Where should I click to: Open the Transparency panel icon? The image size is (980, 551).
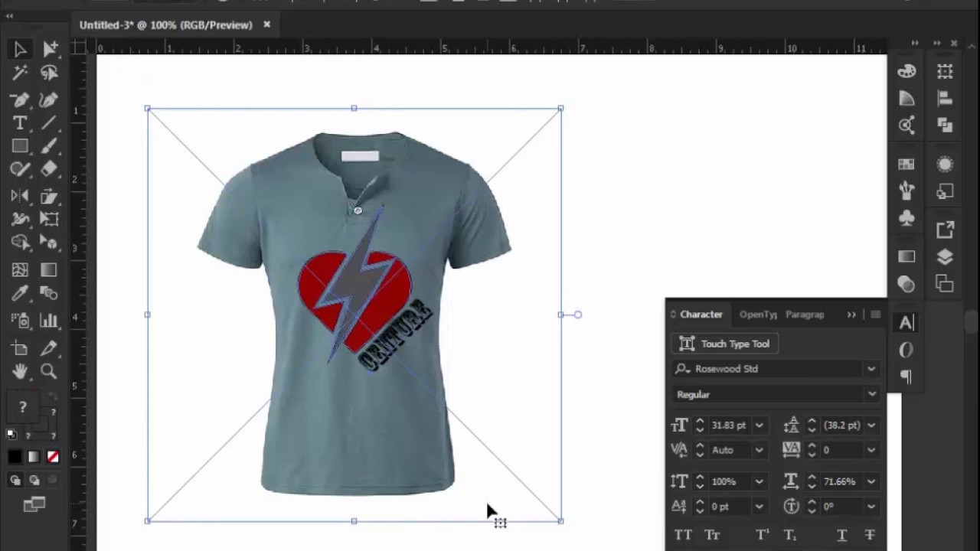906,284
